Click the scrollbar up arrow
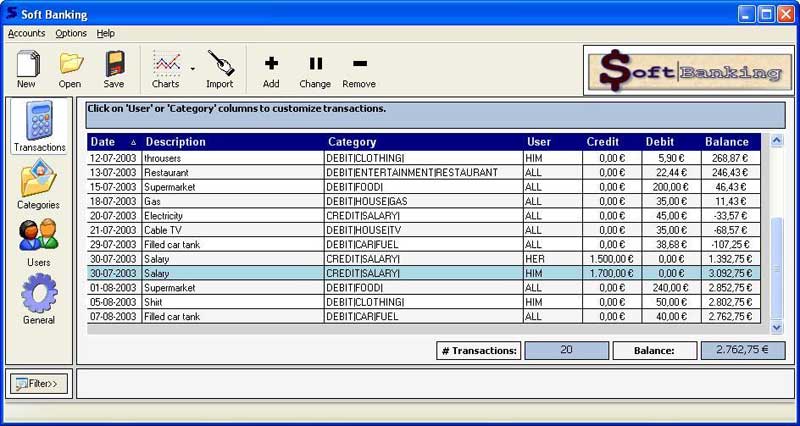800x426 pixels. (x=777, y=141)
